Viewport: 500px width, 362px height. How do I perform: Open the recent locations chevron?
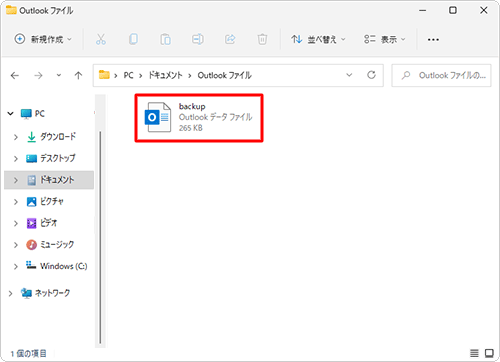tap(59, 75)
